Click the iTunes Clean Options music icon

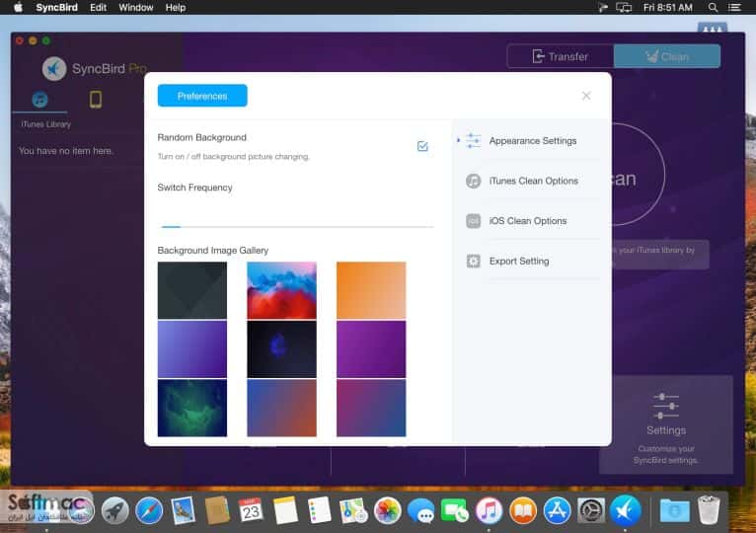(474, 181)
